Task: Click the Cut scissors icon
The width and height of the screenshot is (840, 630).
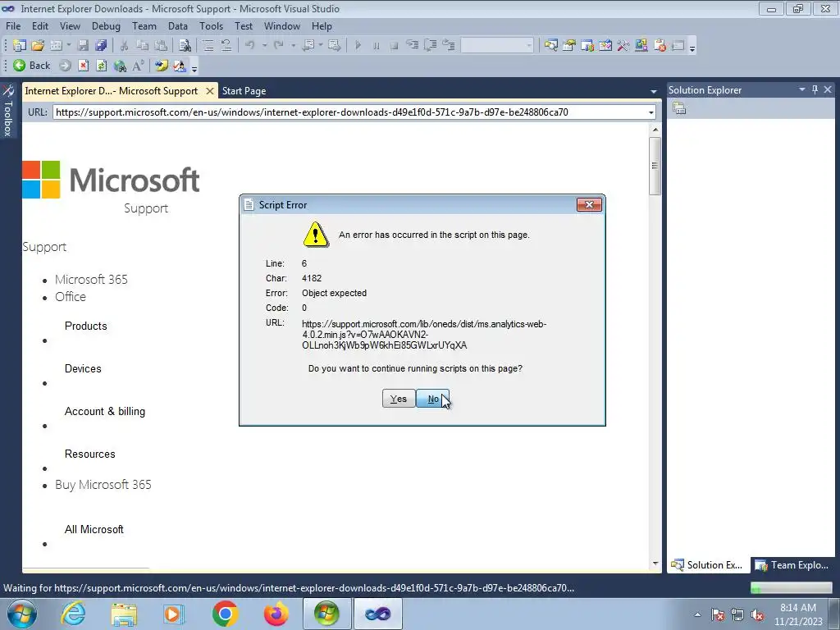Action: (x=124, y=46)
